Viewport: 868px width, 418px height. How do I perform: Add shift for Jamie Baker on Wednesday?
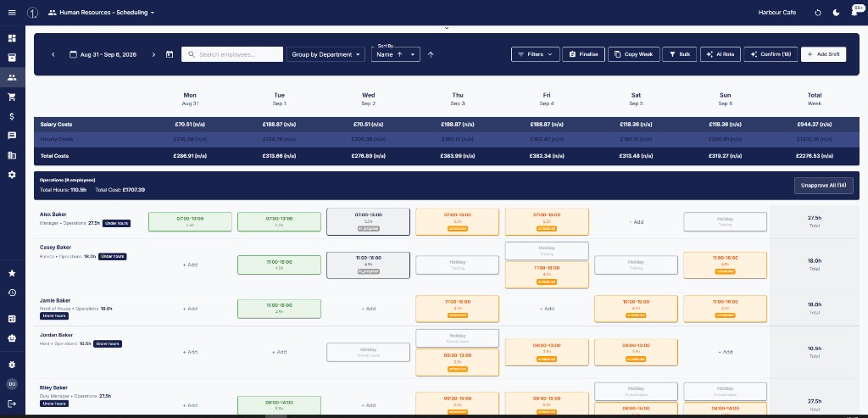click(x=368, y=309)
